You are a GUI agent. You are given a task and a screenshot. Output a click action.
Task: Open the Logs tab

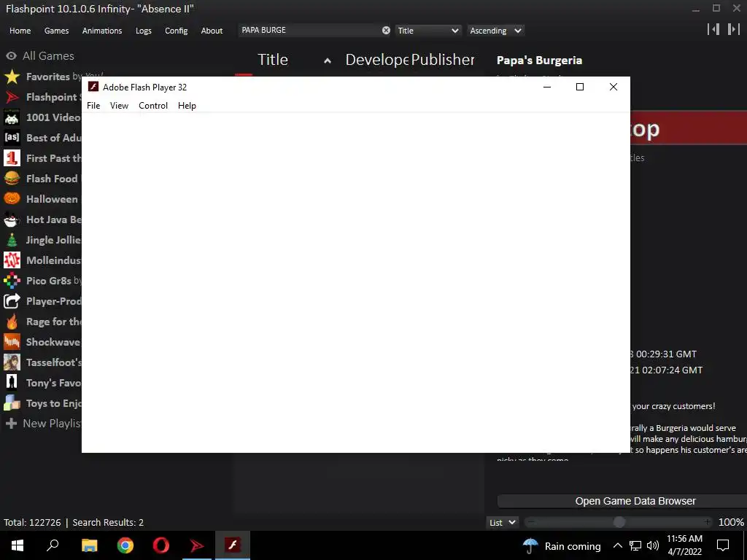click(x=144, y=31)
